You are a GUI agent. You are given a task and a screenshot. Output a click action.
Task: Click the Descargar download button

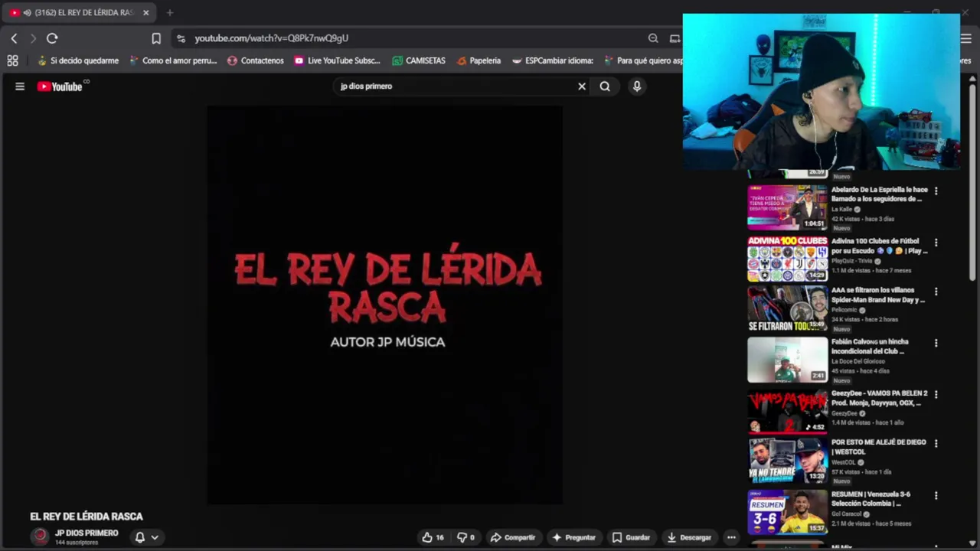pos(689,537)
